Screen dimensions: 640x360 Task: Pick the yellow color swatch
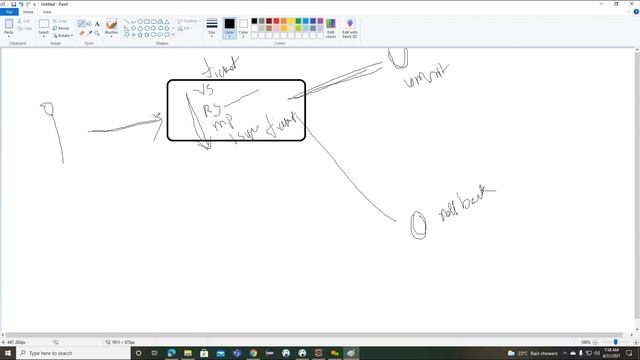[x=291, y=21]
